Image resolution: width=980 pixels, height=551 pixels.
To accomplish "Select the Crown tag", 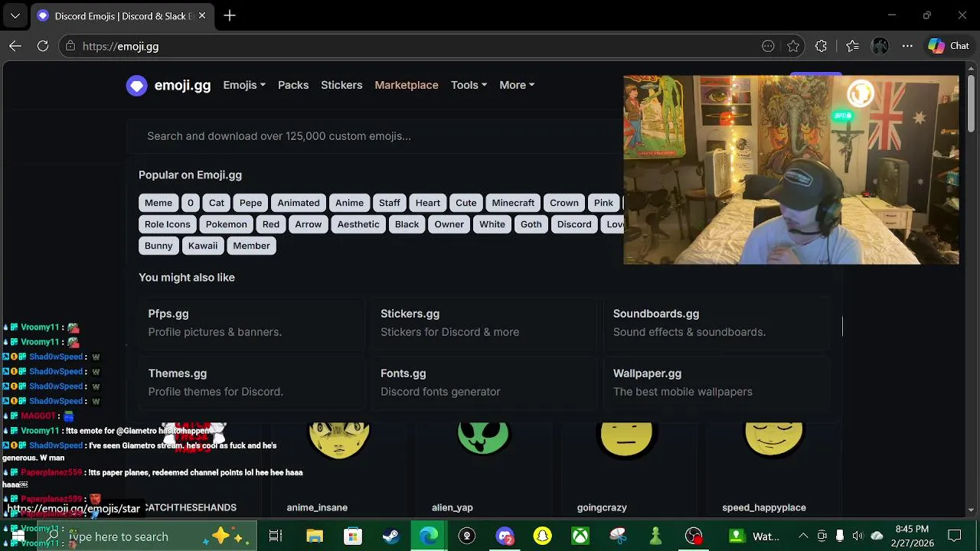I will pos(564,203).
